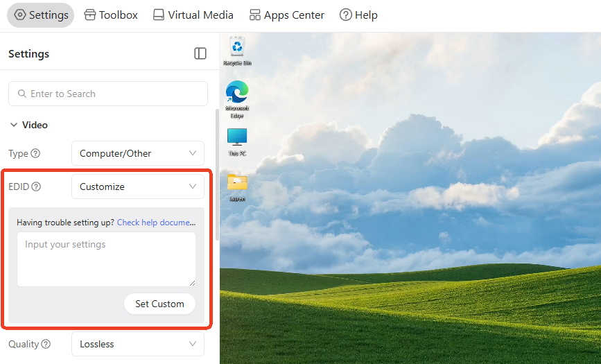Open the Check help document link

coord(156,223)
